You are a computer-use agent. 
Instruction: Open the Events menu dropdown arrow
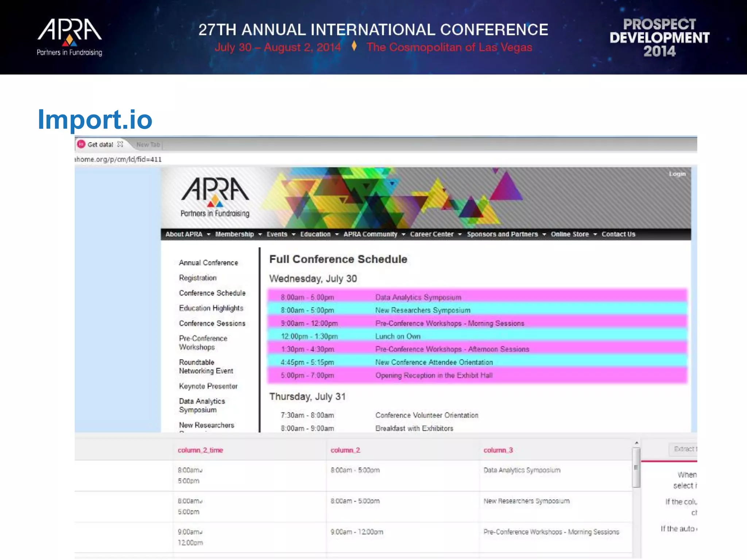click(x=293, y=234)
